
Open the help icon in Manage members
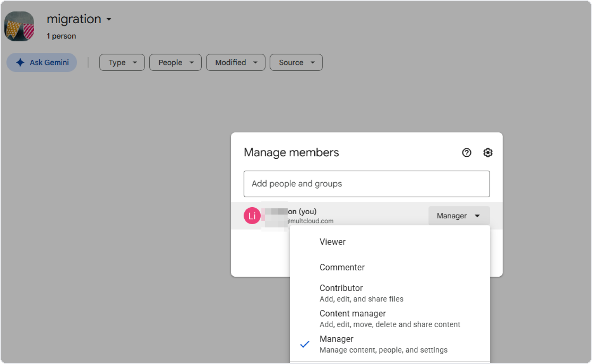pos(466,152)
